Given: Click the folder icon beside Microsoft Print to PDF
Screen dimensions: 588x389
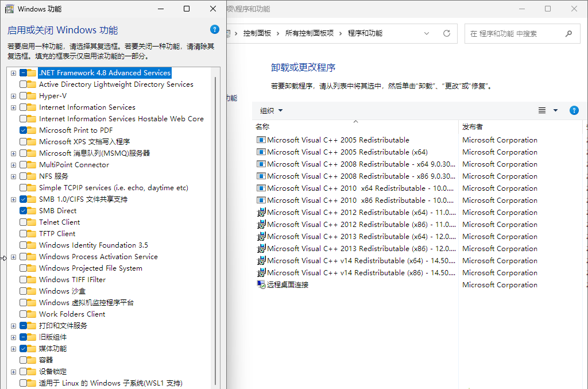Looking at the screenshot, I should coord(32,130).
